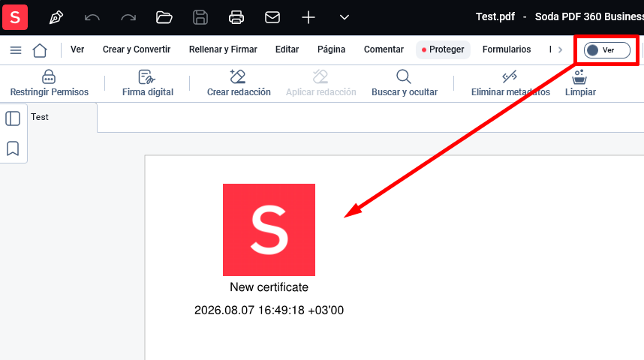Open the bookmarks panel icon
The image size is (644, 360).
point(13,148)
